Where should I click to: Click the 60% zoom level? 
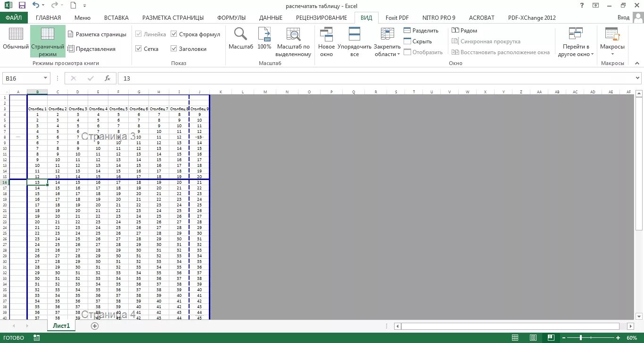(632, 338)
